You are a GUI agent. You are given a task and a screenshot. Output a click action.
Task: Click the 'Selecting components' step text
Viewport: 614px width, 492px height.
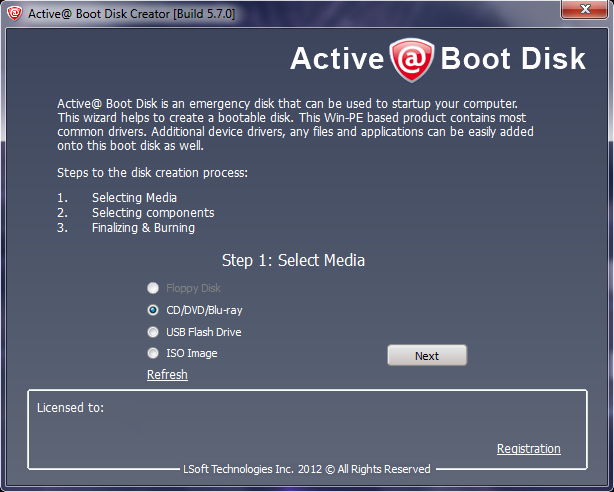tap(153, 213)
